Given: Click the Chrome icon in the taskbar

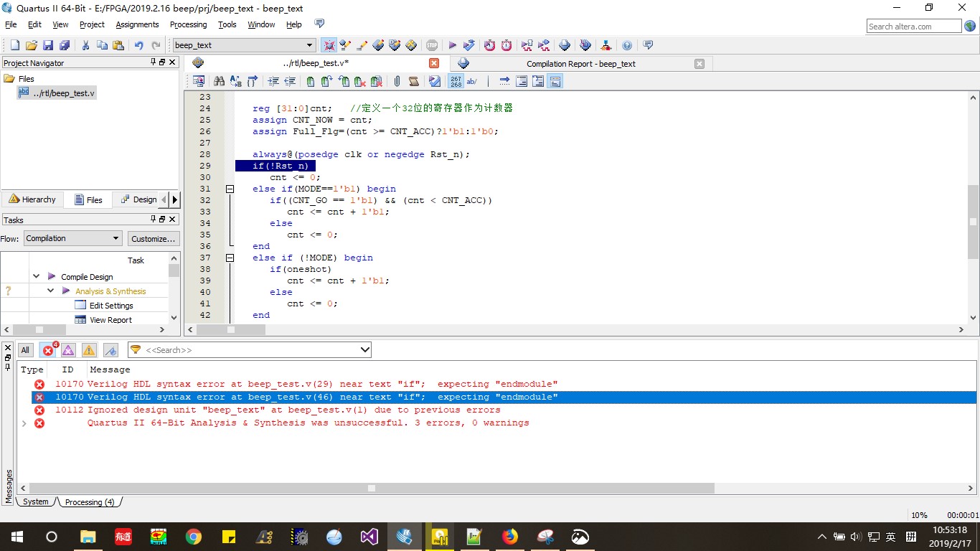Looking at the screenshot, I should click(194, 537).
